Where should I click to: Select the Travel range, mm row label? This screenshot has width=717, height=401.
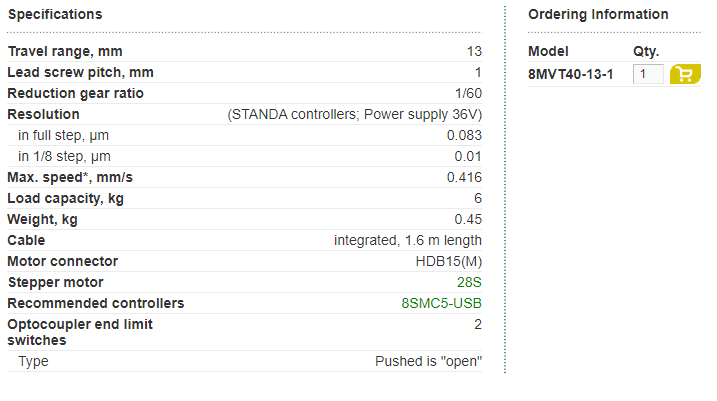pos(65,51)
